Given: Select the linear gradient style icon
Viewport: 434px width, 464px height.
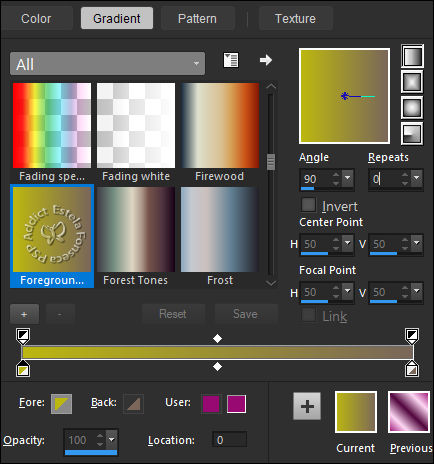Looking at the screenshot, I should 412,56.
